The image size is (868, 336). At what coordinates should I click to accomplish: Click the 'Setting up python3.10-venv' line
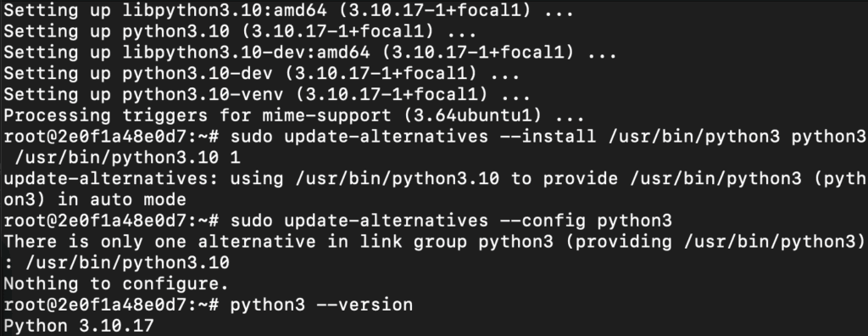pyautogui.click(x=267, y=95)
